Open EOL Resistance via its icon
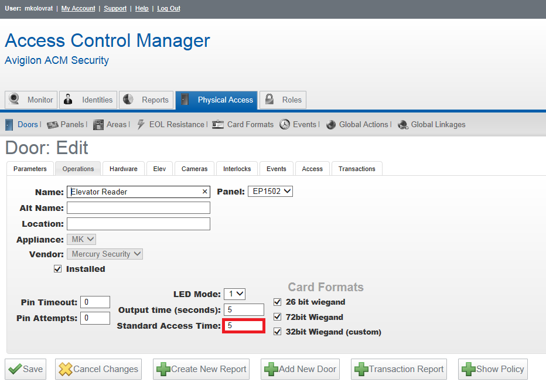 [140, 124]
